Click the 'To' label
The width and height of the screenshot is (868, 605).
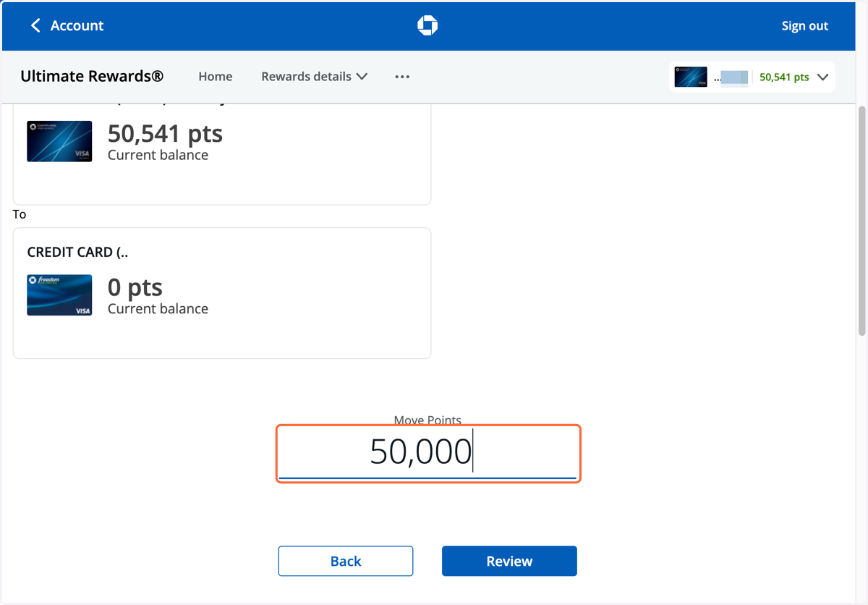(x=20, y=214)
